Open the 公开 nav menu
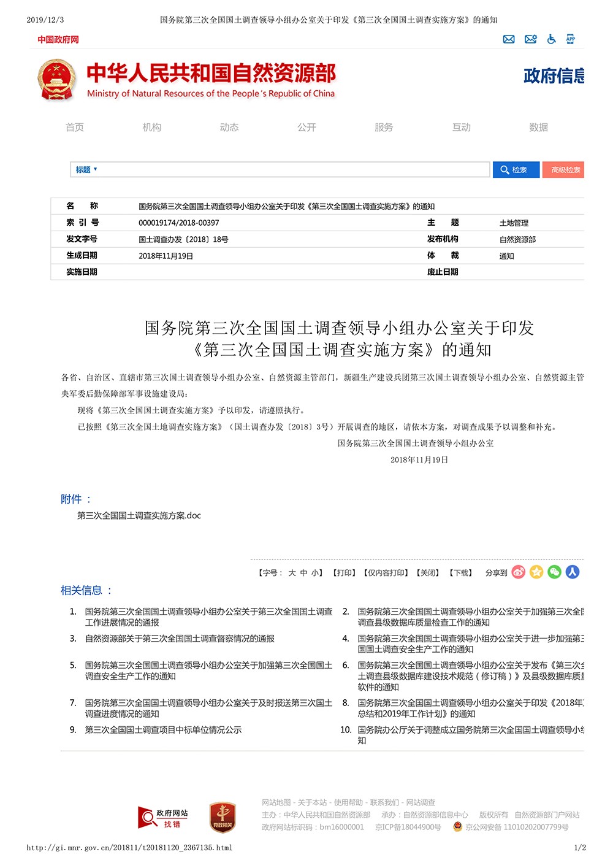The width and height of the screenshot is (613, 868). click(x=306, y=127)
